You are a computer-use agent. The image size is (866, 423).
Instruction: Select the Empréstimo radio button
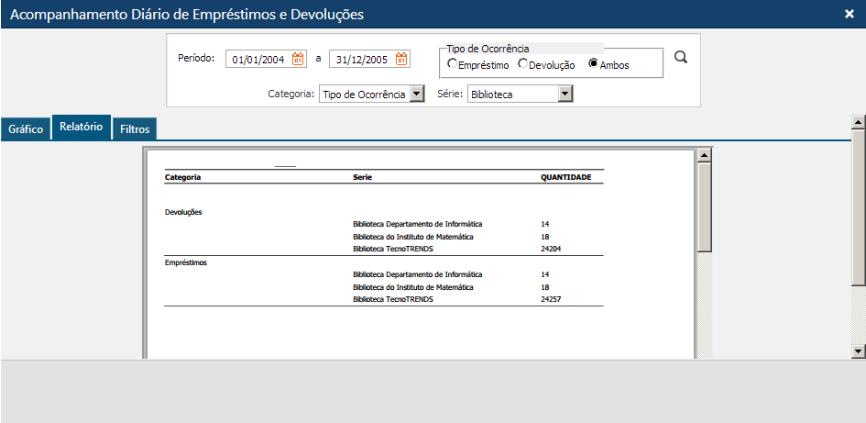coord(452,64)
